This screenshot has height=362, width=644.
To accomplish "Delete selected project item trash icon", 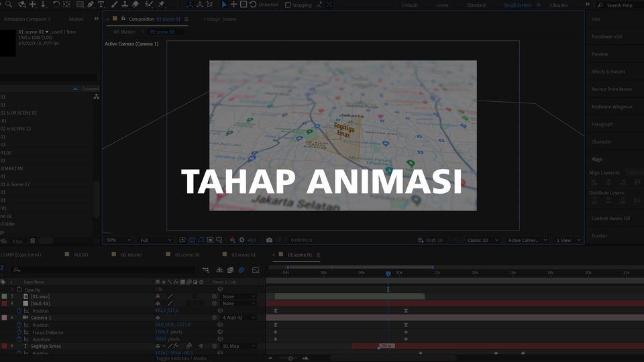I will point(32,241).
